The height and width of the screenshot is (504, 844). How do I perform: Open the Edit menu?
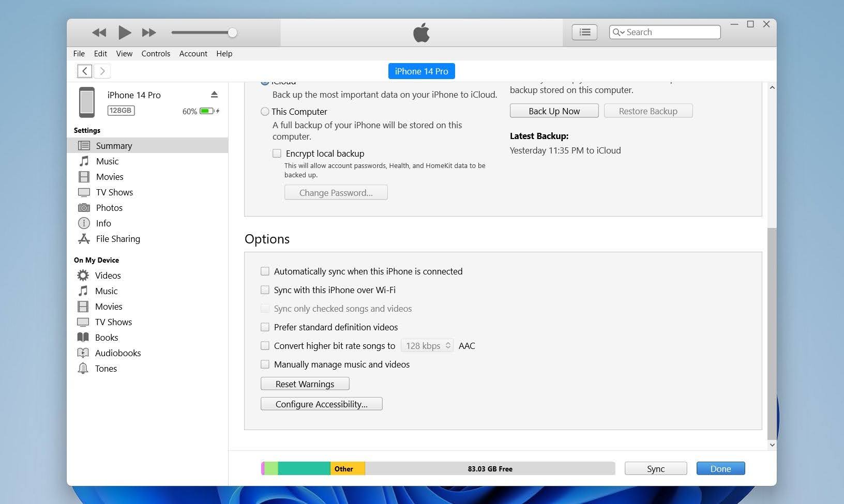(100, 53)
